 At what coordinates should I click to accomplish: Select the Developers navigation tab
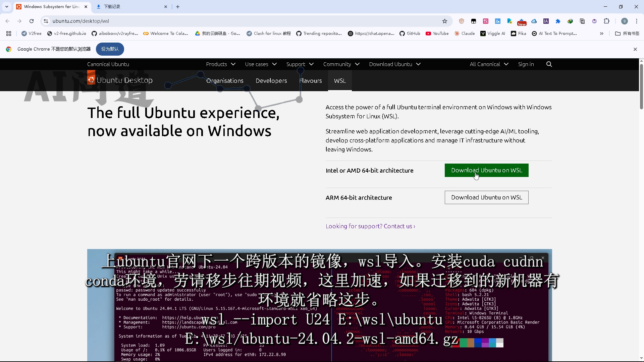coord(271,81)
